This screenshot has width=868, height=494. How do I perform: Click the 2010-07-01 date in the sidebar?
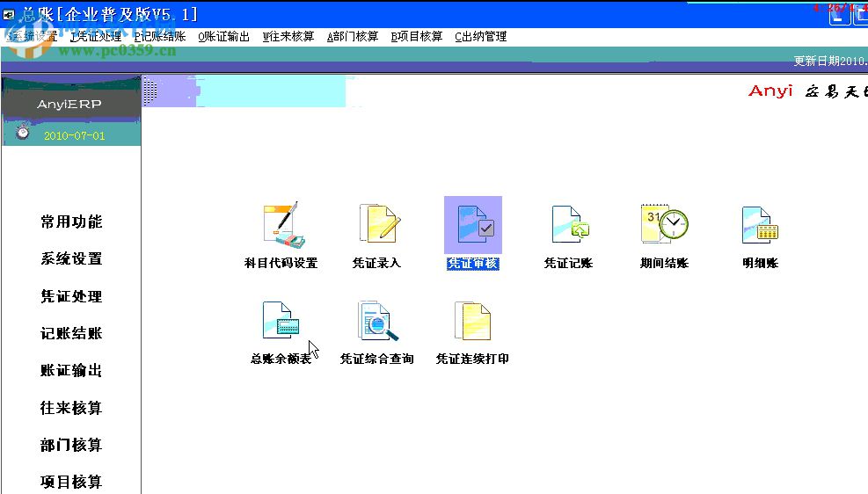click(x=74, y=135)
